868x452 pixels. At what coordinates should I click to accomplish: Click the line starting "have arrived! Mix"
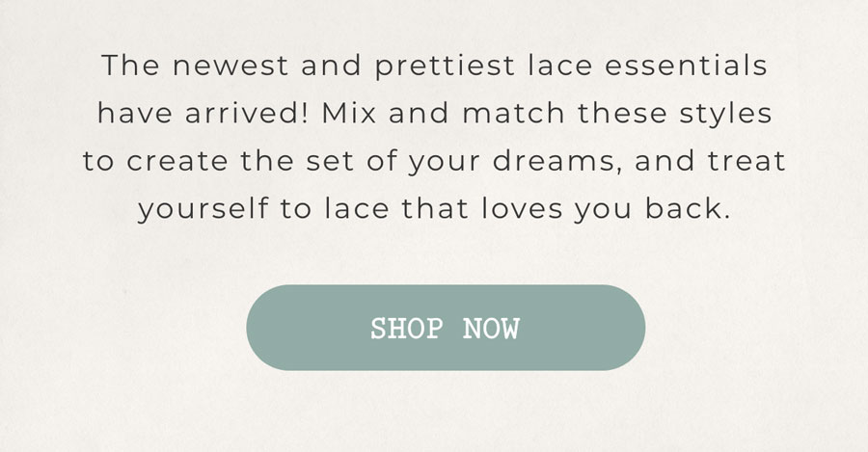[x=435, y=114]
